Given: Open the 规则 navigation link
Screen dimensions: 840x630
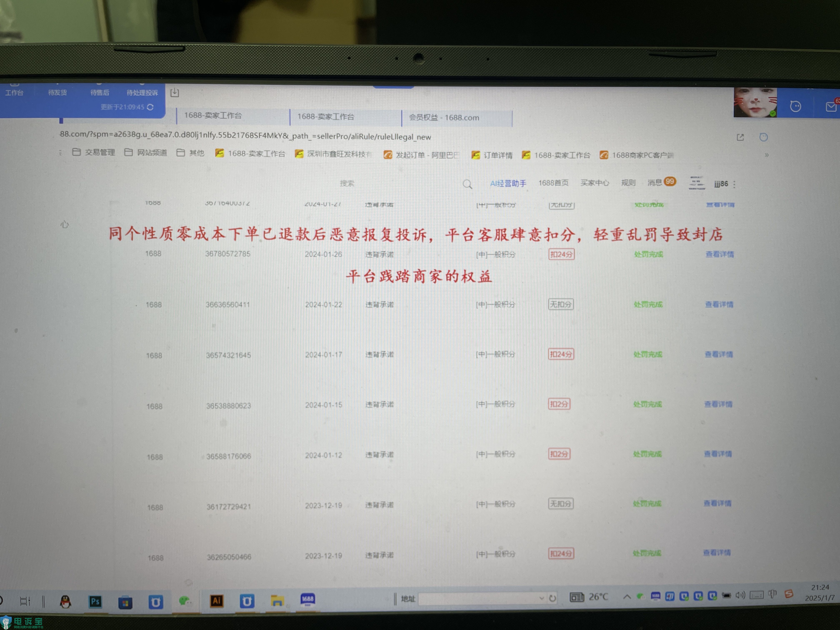Looking at the screenshot, I should point(628,183).
